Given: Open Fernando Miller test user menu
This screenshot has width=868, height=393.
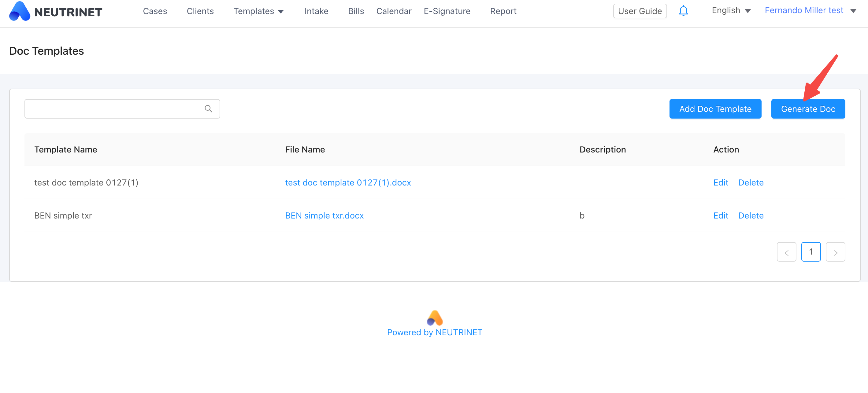Looking at the screenshot, I should tap(810, 10).
